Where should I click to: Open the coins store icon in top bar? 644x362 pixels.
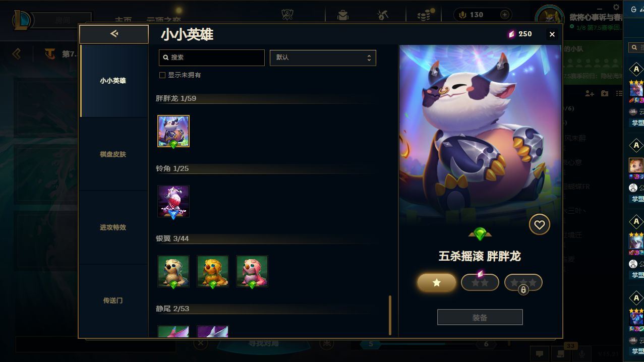coord(425,15)
